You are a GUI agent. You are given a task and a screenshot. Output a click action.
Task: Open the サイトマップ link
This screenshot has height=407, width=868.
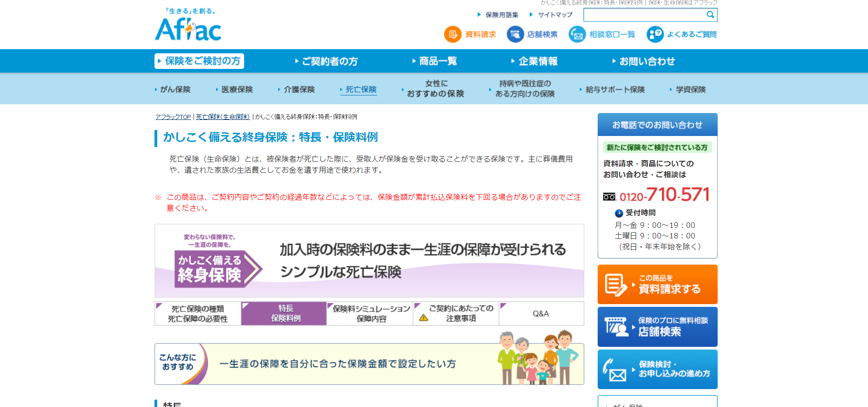(555, 15)
